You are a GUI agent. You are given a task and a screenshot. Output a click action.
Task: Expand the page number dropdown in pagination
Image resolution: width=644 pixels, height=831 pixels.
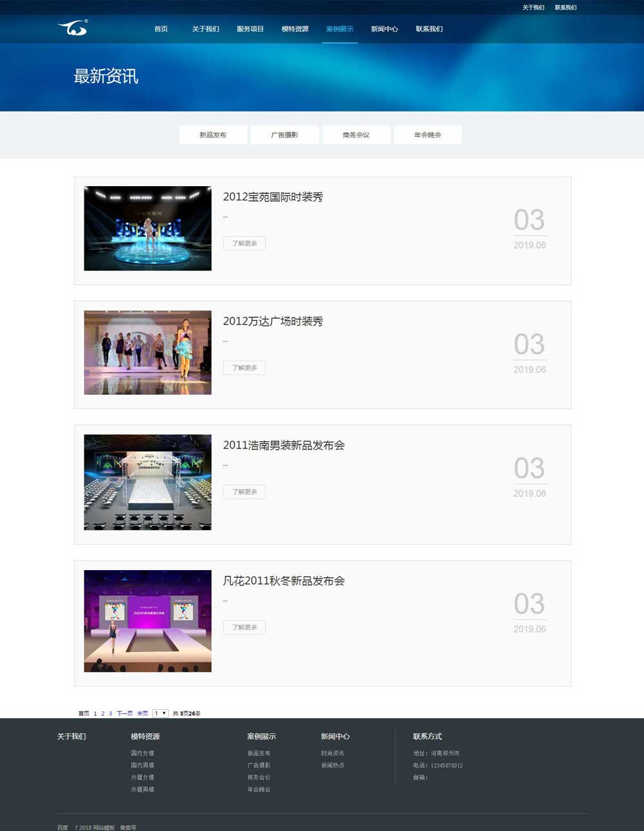coord(160,713)
